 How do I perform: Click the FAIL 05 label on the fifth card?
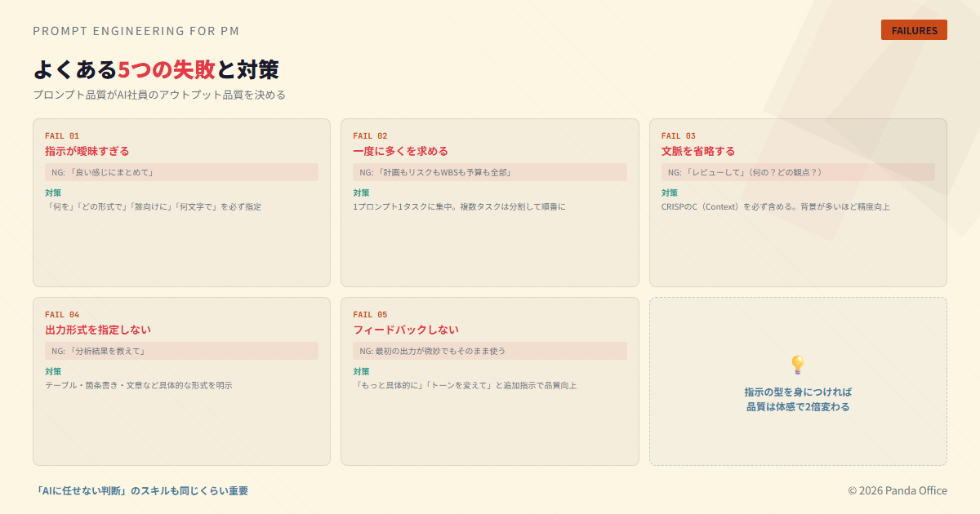coord(370,313)
